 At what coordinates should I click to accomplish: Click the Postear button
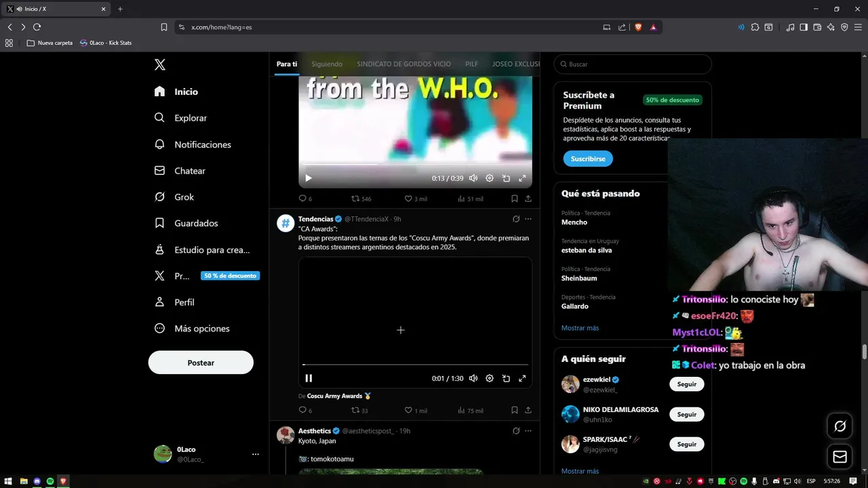click(201, 363)
